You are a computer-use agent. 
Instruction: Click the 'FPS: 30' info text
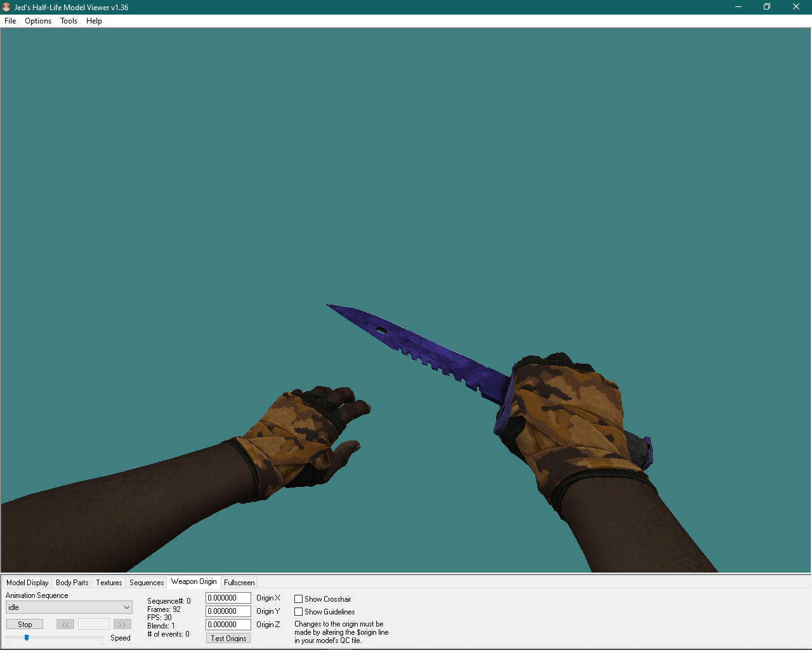click(159, 618)
